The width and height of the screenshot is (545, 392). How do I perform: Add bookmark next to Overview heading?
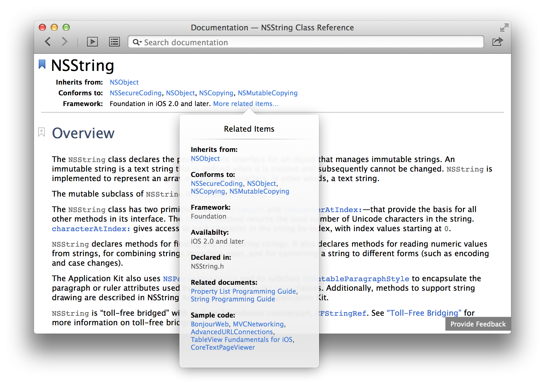click(41, 132)
